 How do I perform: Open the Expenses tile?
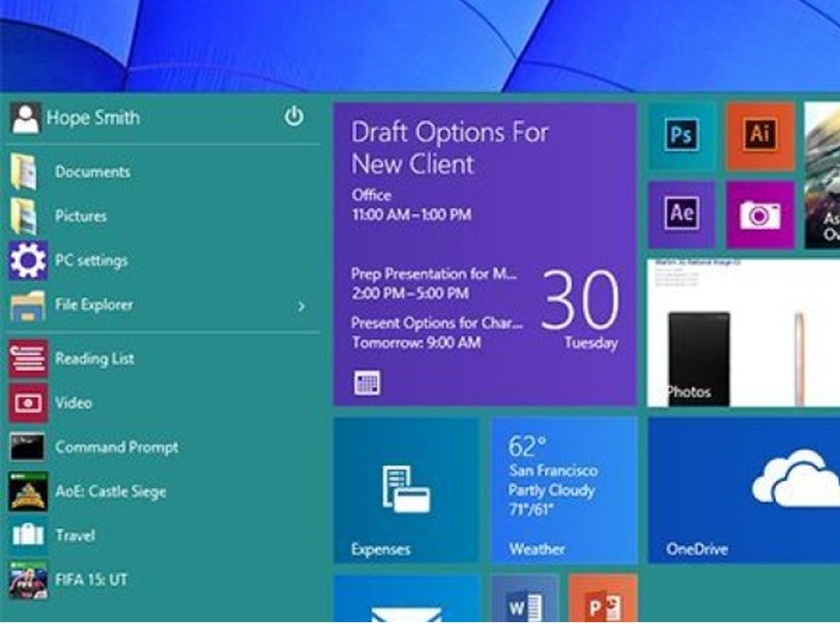406,490
